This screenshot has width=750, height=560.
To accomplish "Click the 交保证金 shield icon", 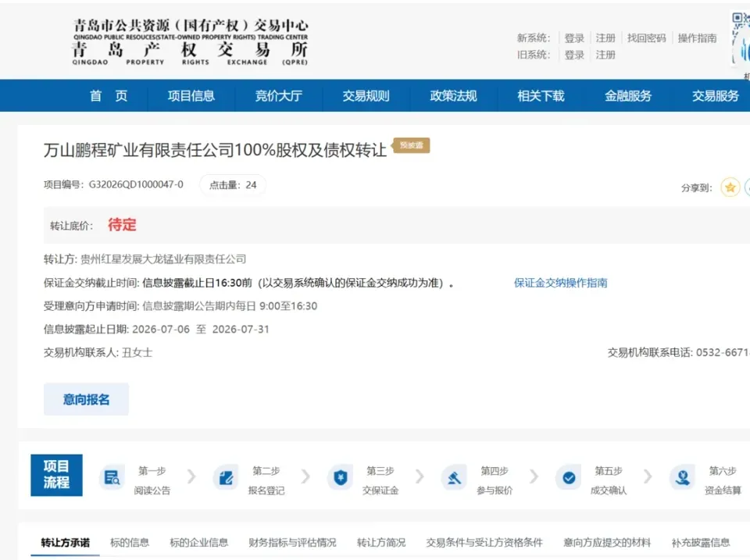I will click(340, 477).
